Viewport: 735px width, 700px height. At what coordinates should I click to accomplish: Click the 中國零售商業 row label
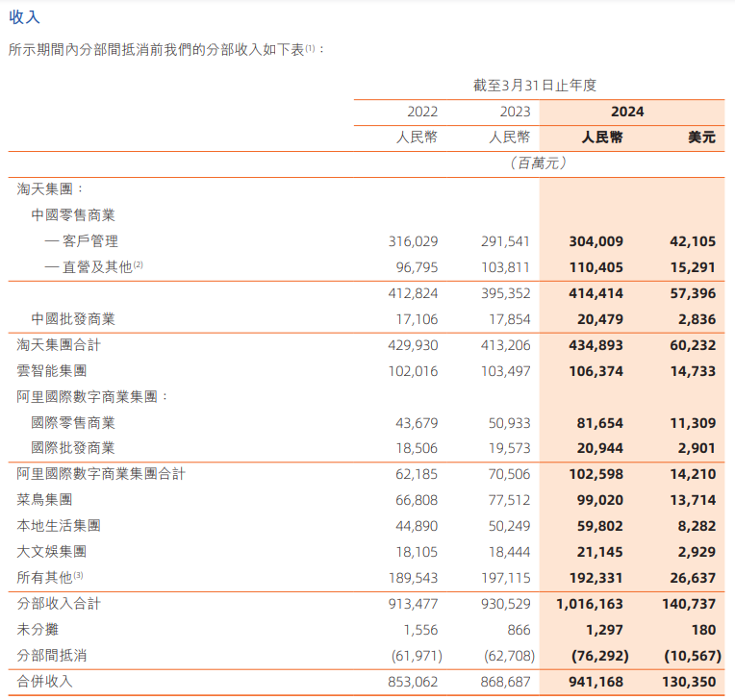(73, 215)
